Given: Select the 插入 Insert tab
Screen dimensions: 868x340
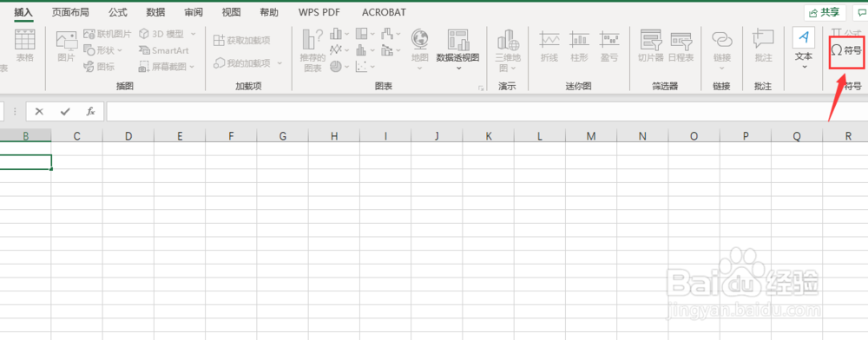Looking at the screenshot, I should 23,12.
